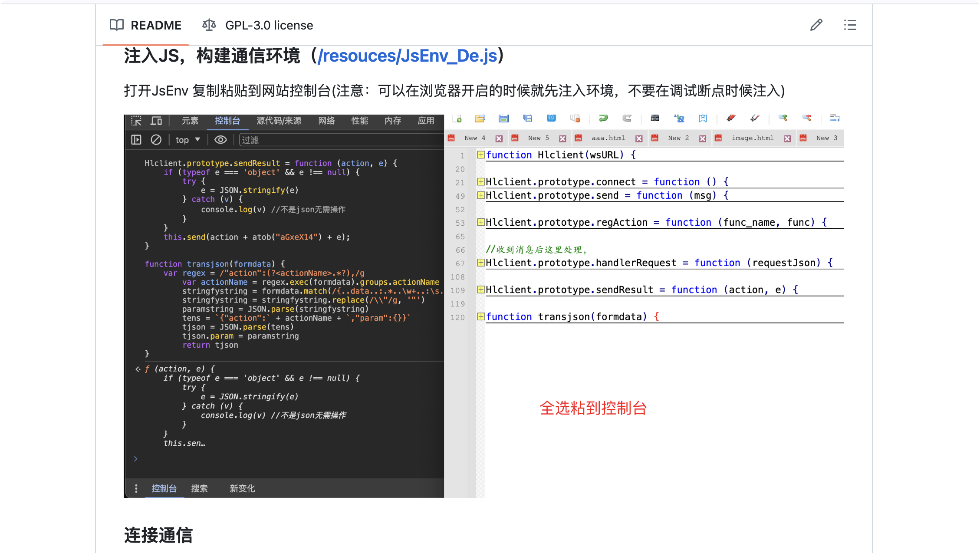The width and height of the screenshot is (980, 553).
Task: Open the /resouces/JsEnv_De.js link
Action: [407, 56]
